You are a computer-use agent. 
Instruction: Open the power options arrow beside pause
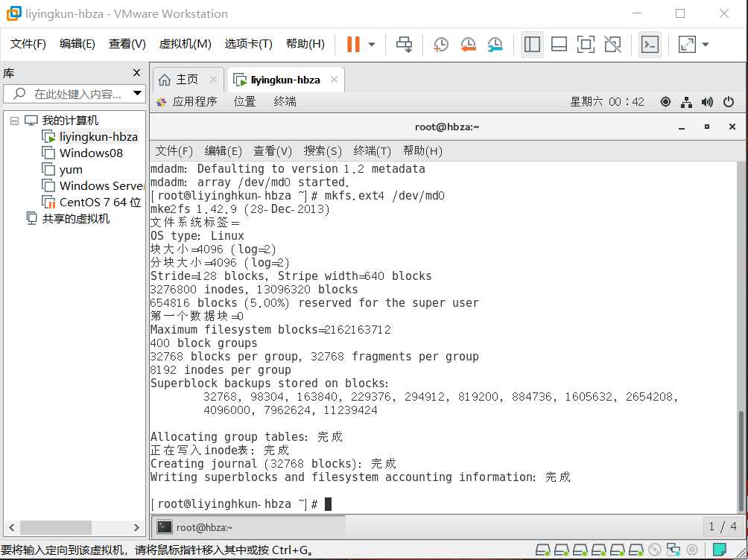pyautogui.click(x=372, y=45)
